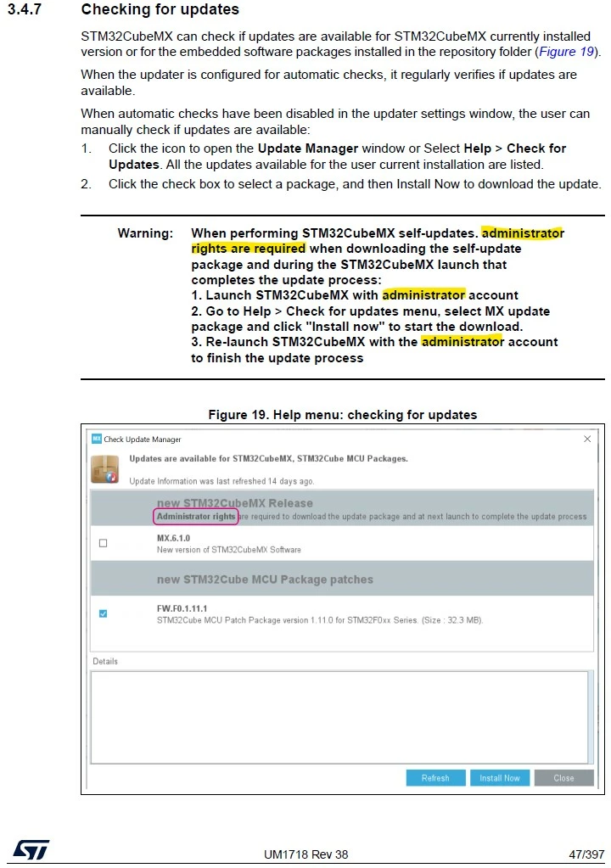The height and width of the screenshot is (868, 611).
Task: Click inside the Details text area
Action: click(x=339, y=718)
